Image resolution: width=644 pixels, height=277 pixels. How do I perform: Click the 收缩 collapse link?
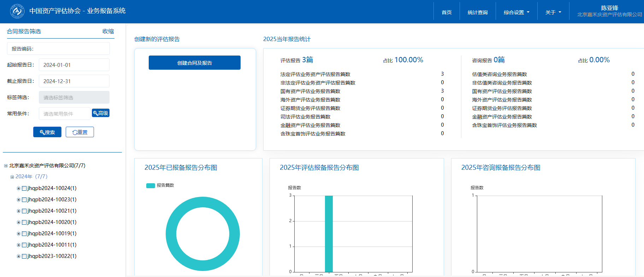108,31
